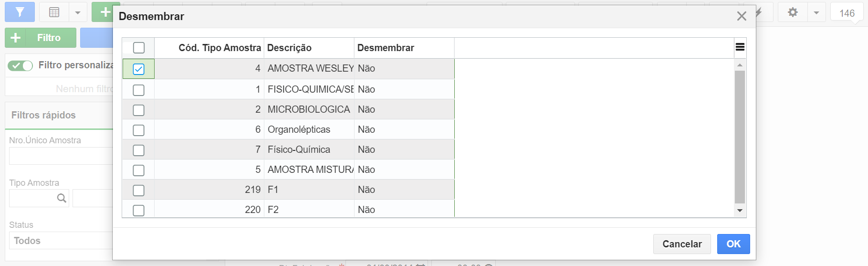Uncheck the AMOSTRA WESLEY row checkbox

[138, 69]
